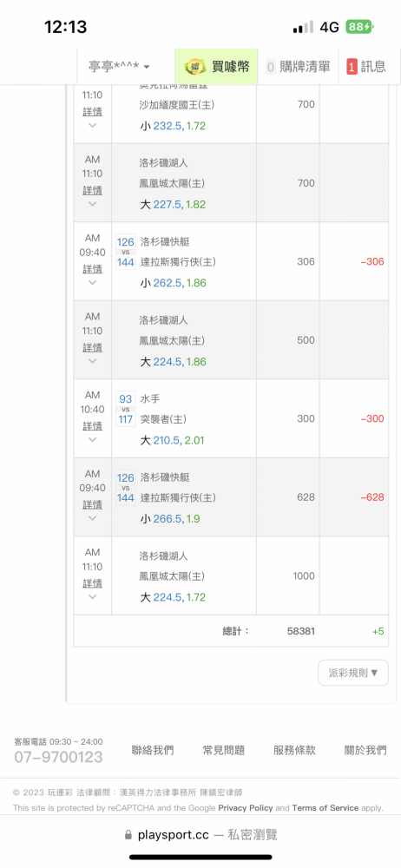Open 詳情 for the 大 227.5 湖人 bet
The width and height of the screenshot is (401, 868).
pos(93,190)
